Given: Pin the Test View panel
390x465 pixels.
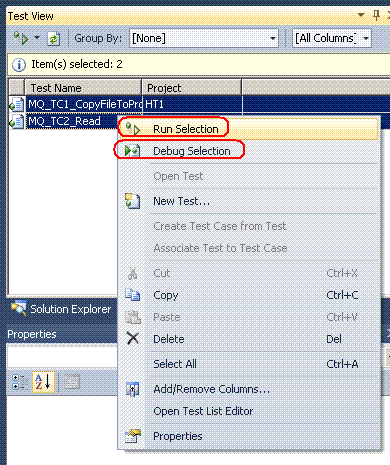Looking at the screenshot, I should [376, 15].
